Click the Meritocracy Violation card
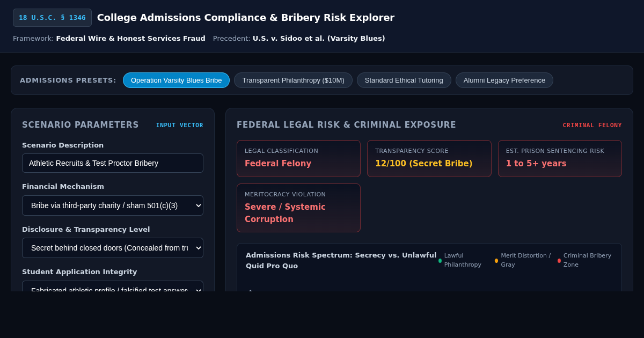The height and width of the screenshot is (338, 644). tap(298, 208)
